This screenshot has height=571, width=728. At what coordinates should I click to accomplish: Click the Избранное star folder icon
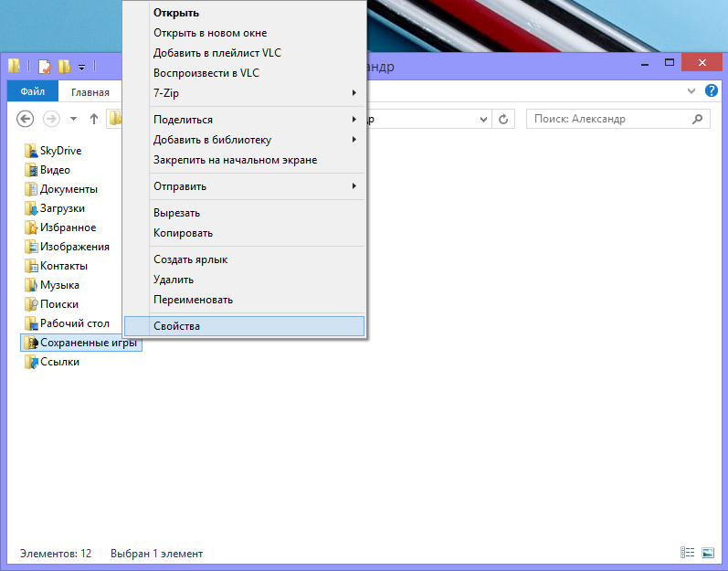[x=31, y=227]
